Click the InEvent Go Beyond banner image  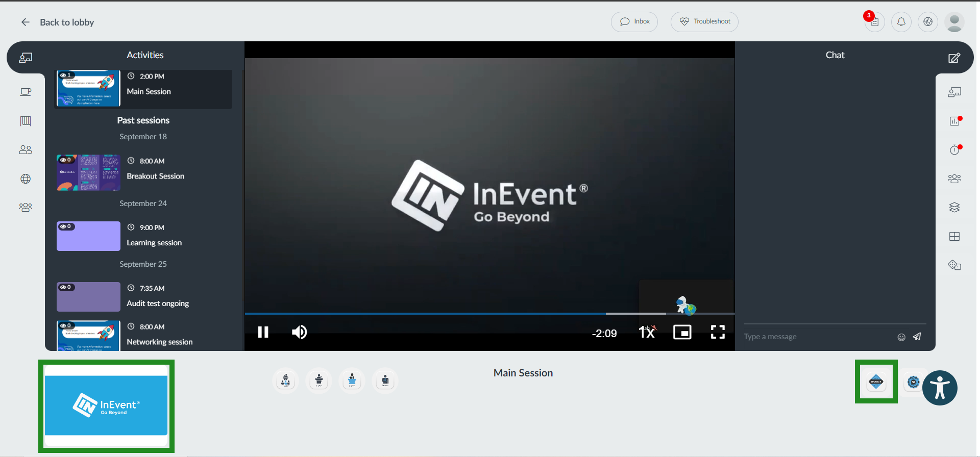[106, 405]
